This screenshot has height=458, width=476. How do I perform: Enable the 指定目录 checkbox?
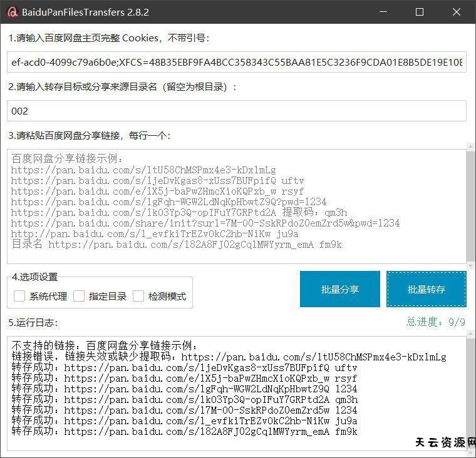tap(79, 296)
